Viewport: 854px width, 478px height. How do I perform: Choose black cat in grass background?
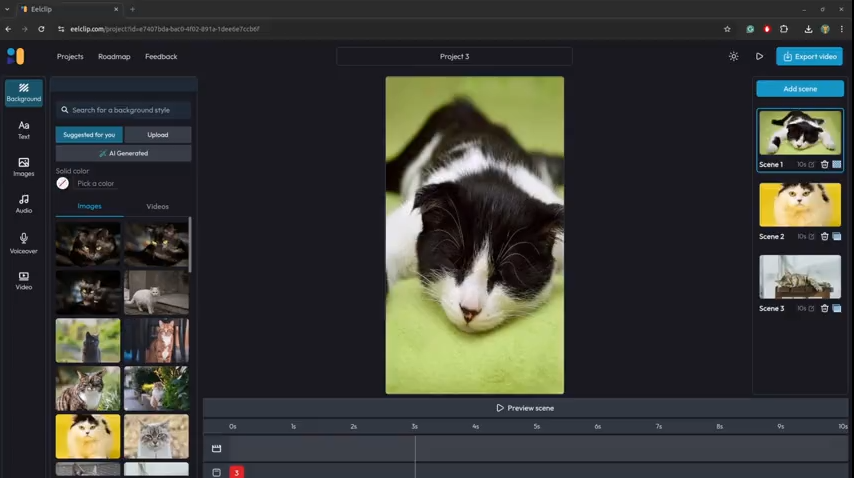coord(88,341)
